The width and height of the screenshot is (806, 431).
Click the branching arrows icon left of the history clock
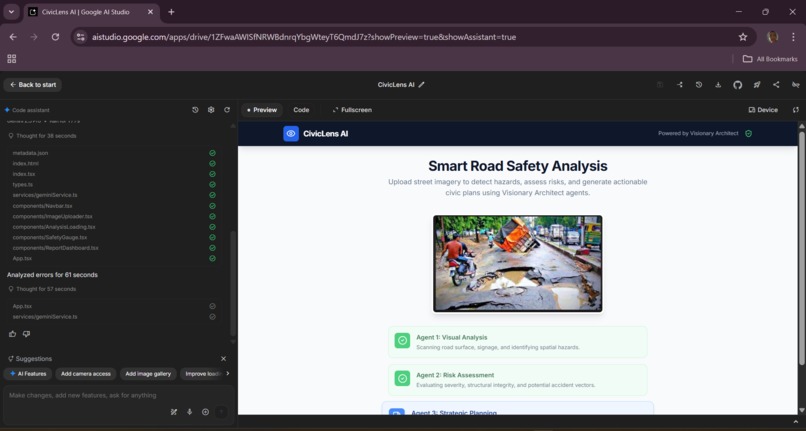[680, 85]
